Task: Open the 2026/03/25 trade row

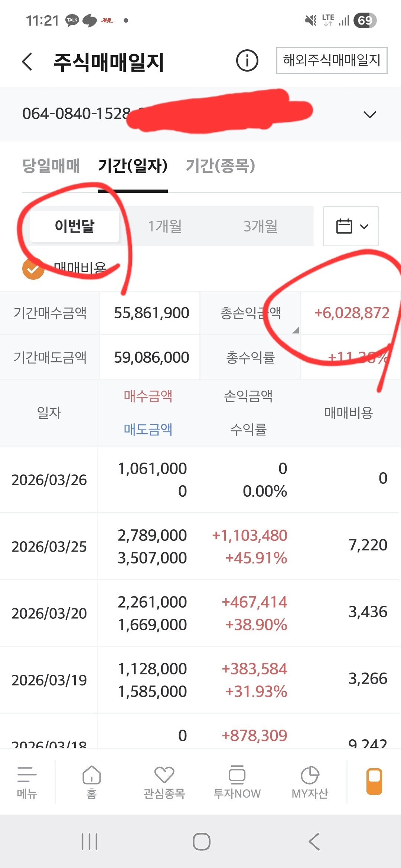Action: pos(200,546)
